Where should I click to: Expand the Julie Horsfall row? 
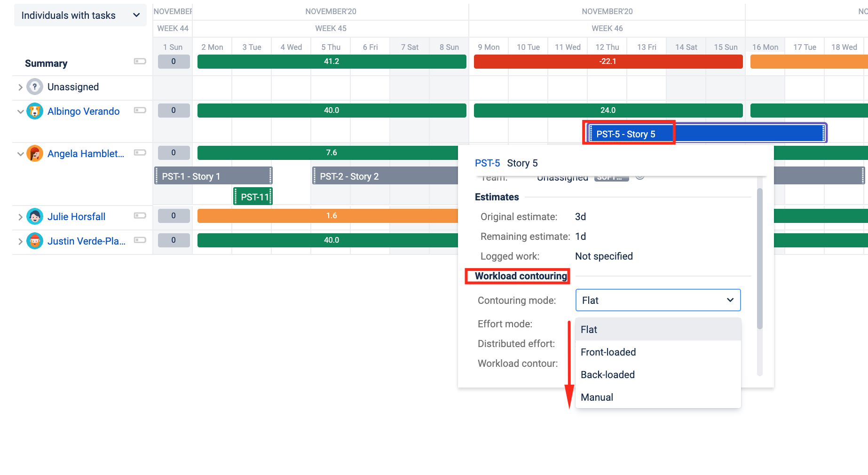click(20, 217)
